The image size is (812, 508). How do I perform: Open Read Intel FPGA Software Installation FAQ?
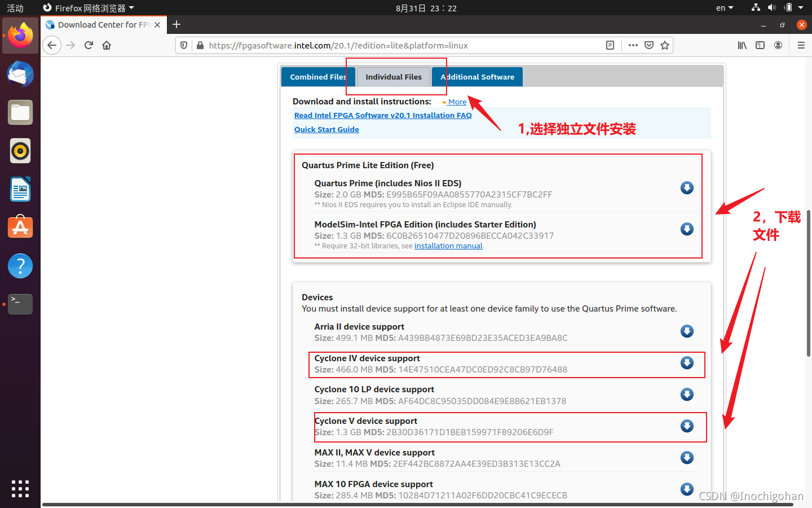383,115
